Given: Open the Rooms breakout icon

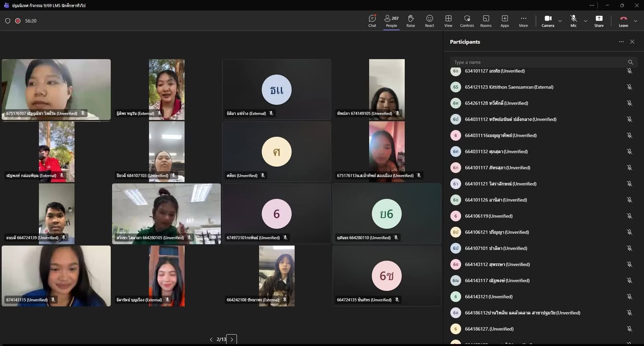Looking at the screenshot, I should [486, 21].
